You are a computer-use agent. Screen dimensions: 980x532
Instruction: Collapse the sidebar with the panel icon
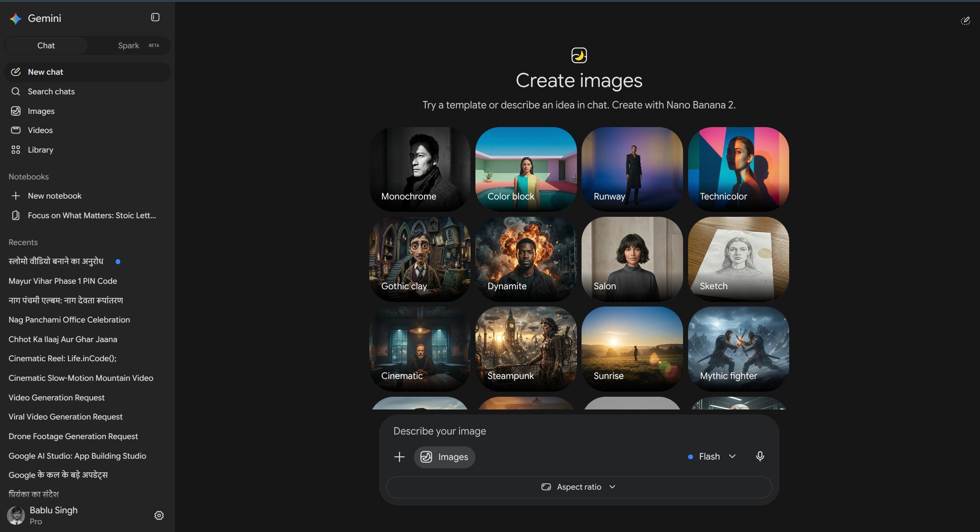coord(155,17)
